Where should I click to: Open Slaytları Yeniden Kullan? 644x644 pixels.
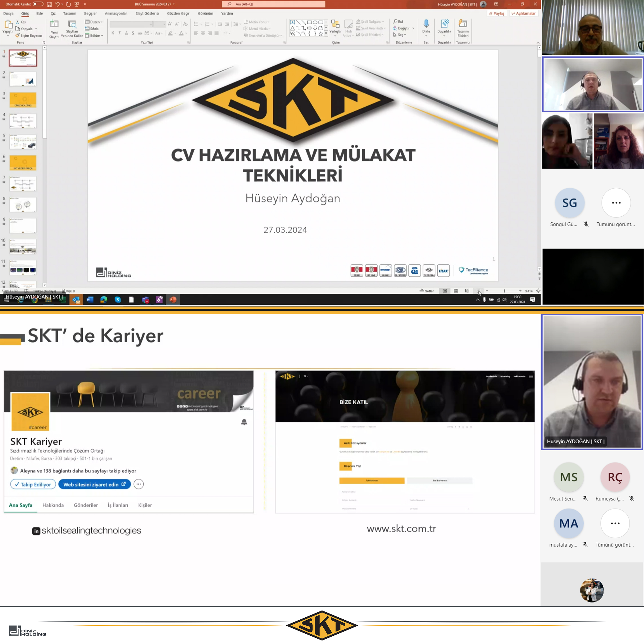(x=72, y=29)
